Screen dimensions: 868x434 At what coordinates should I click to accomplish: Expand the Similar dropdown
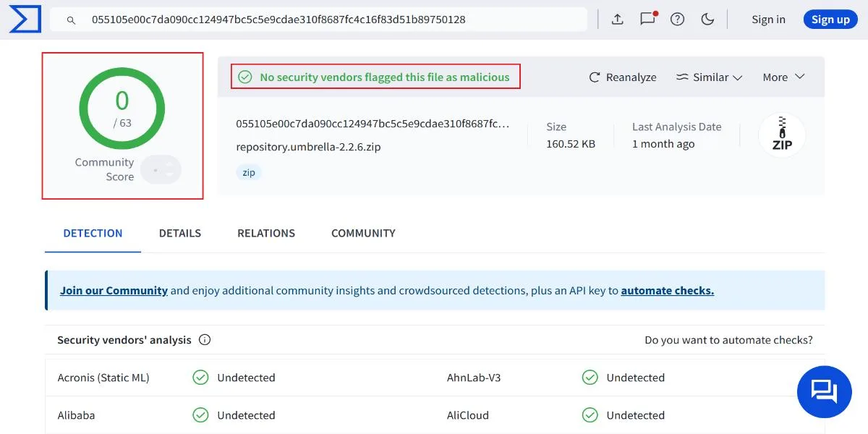click(710, 77)
